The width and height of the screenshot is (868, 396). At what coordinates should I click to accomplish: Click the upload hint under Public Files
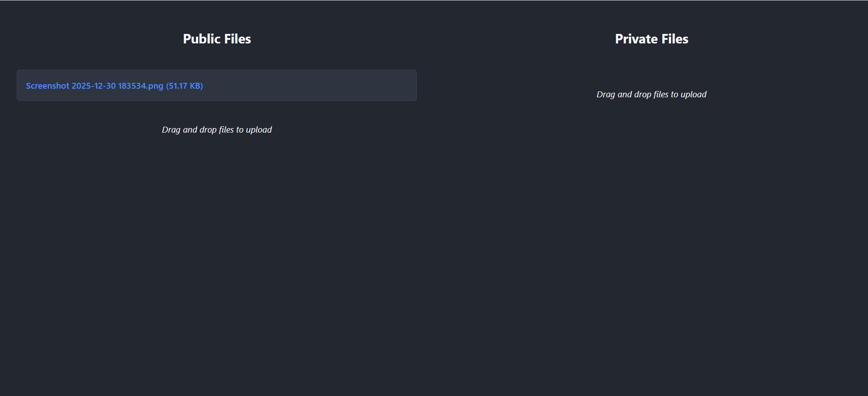(217, 130)
